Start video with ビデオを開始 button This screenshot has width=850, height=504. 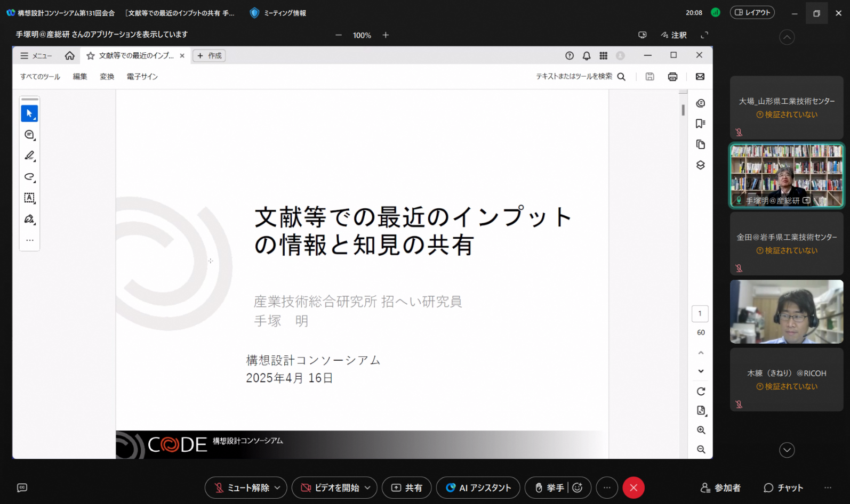[x=330, y=487]
